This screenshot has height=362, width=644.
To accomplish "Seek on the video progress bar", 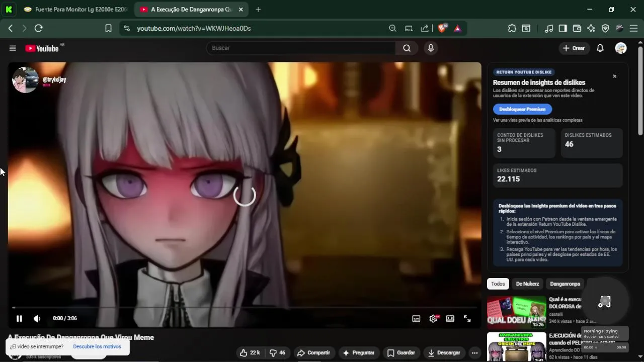I will coord(245,307).
